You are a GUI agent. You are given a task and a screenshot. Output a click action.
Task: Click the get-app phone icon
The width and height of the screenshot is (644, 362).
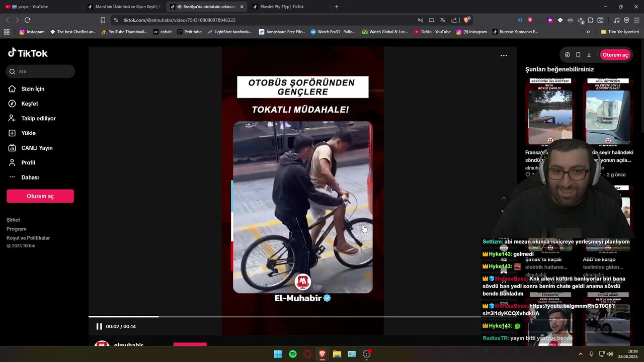click(578, 55)
